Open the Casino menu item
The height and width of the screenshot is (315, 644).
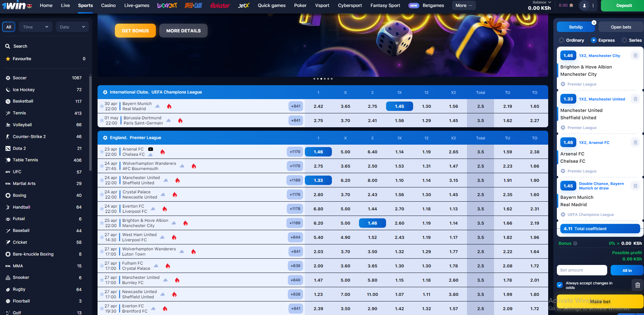coord(108,6)
